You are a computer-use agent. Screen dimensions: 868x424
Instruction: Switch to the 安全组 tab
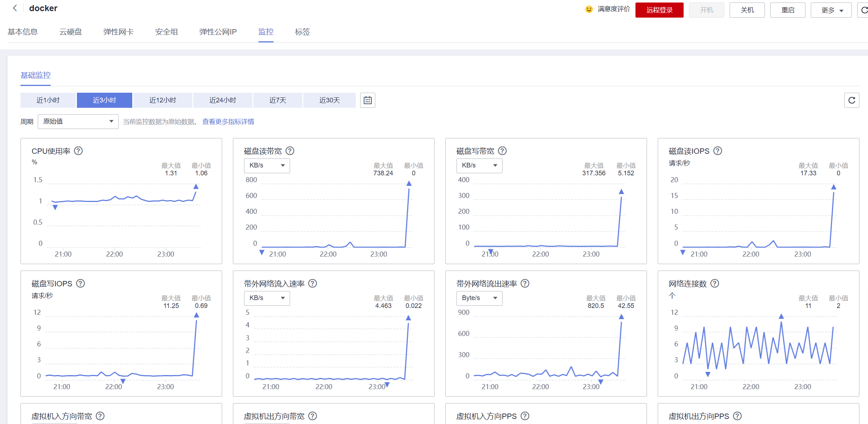[166, 32]
